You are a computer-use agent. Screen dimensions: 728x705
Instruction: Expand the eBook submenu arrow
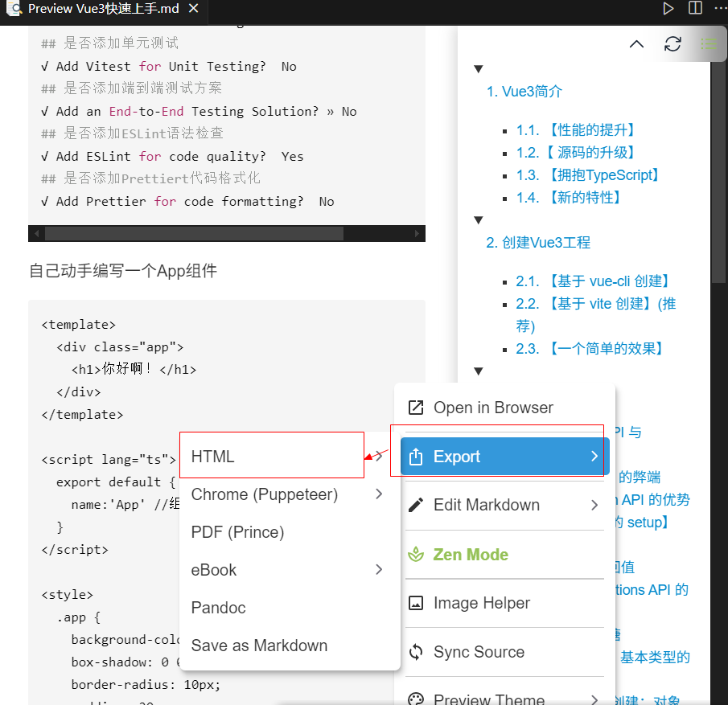pos(378,569)
